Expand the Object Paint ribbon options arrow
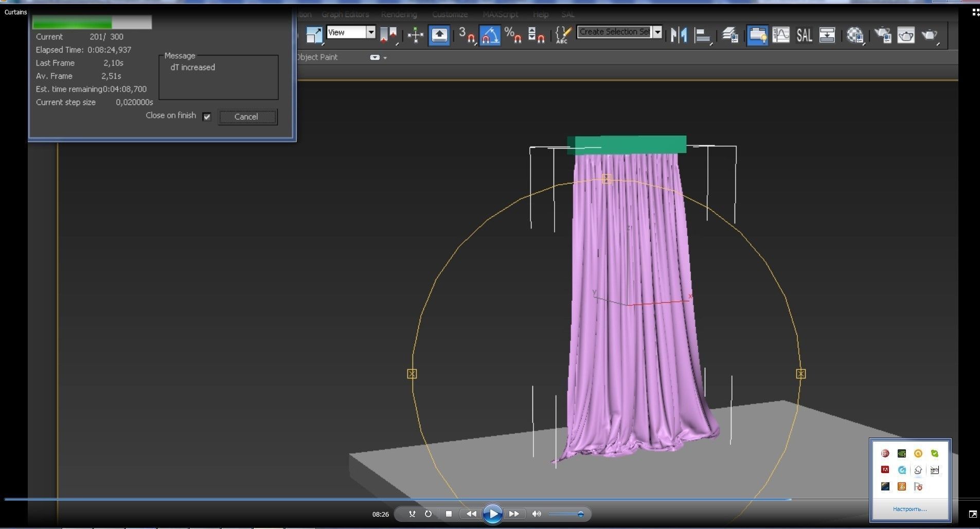The image size is (980, 529). (x=385, y=58)
